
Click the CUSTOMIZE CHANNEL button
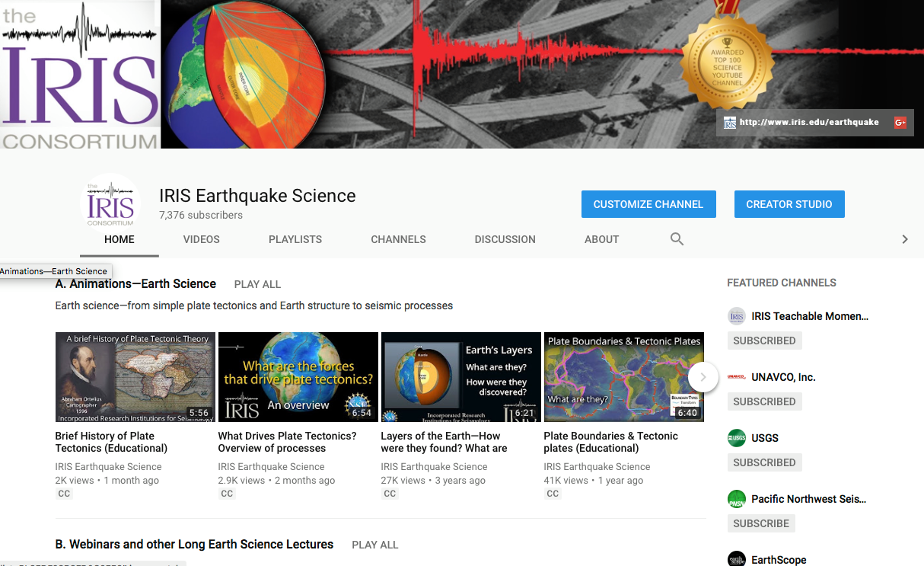click(648, 204)
